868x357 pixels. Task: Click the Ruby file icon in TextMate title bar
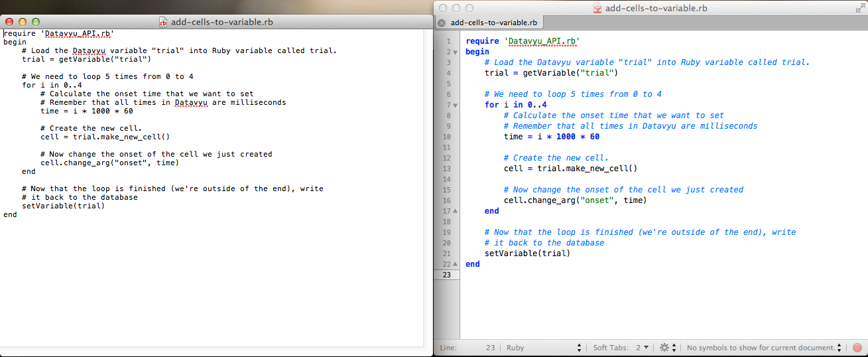coord(597,8)
